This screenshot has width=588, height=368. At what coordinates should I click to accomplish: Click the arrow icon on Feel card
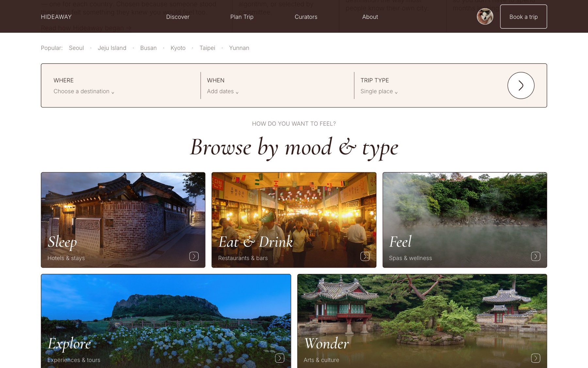pyautogui.click(x=535, y=256)
